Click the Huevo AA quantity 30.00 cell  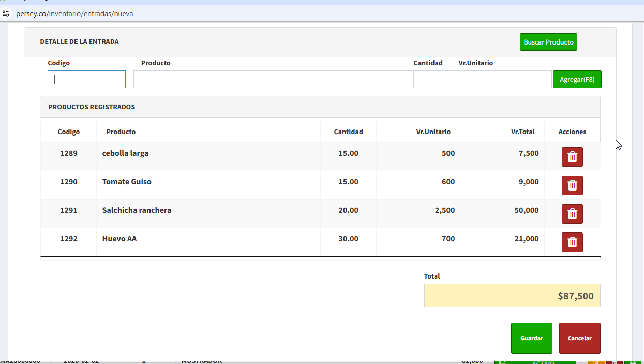348,239
